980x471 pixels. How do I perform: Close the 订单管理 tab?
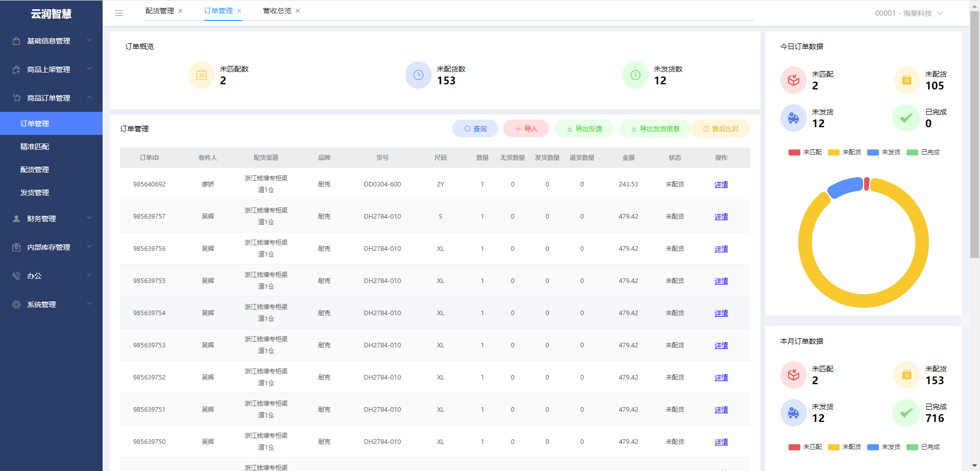point(239,11)
